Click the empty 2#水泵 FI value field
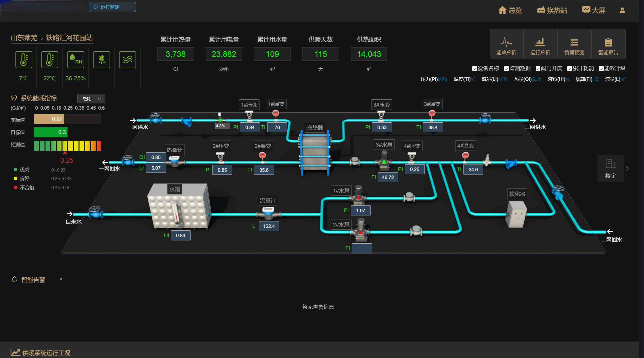The image size is (644, 358). tap(362, 248)
